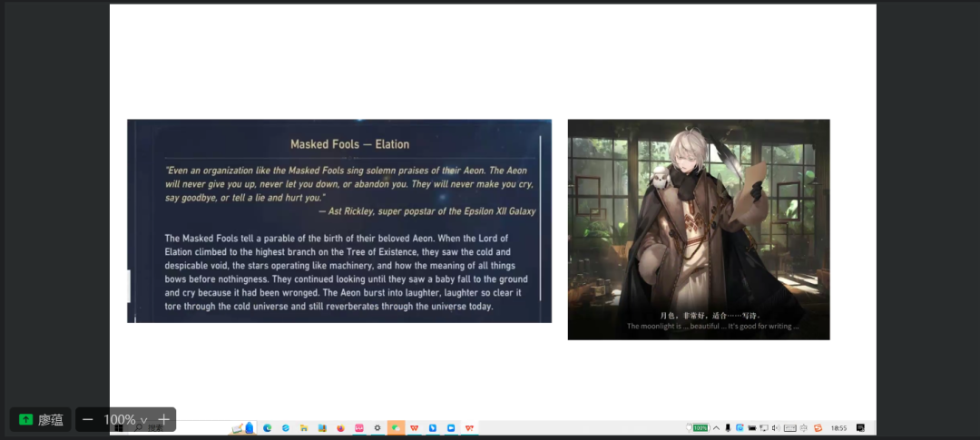Open Internet Explorer from the taskbar
The width and height of the screenshot is (980, 440).
pyautogui.click(x=286, y=428)
